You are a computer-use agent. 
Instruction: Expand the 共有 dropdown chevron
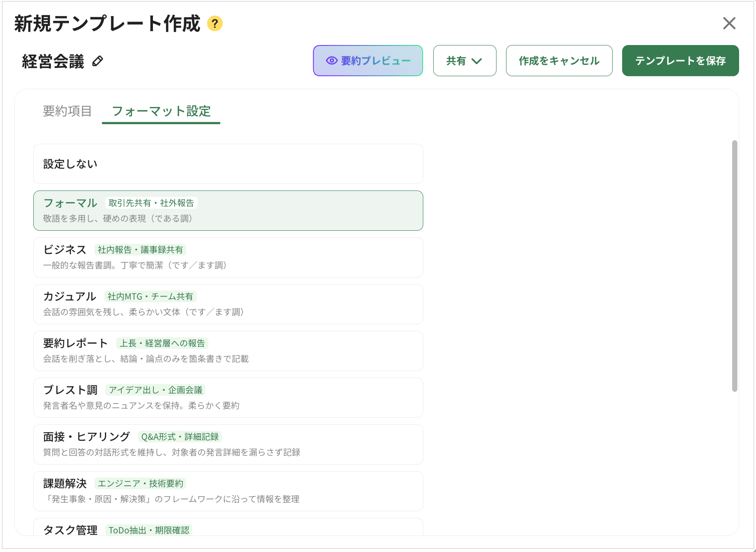[477, 61]
